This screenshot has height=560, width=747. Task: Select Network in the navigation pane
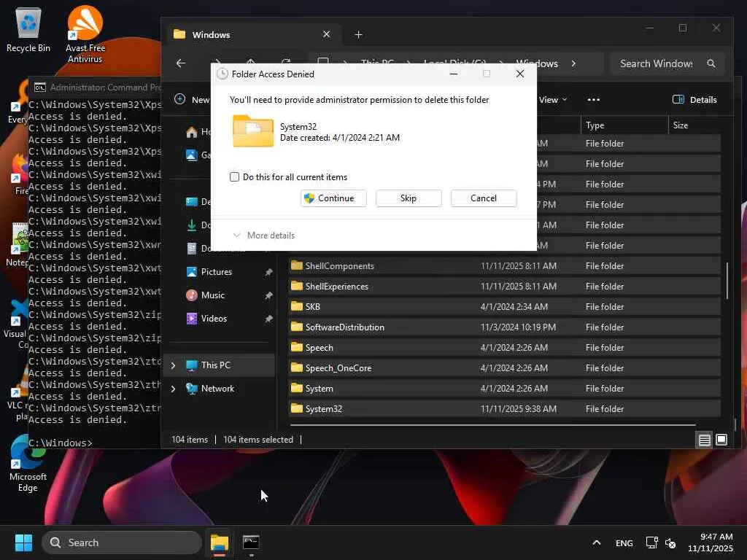point(217,389)
